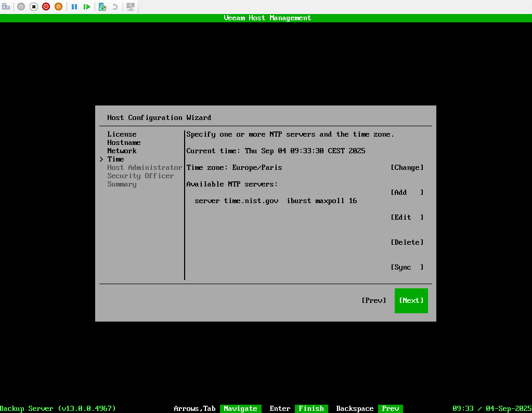Pause the virtual machine
532x413 pixels.
coord(74,7)
